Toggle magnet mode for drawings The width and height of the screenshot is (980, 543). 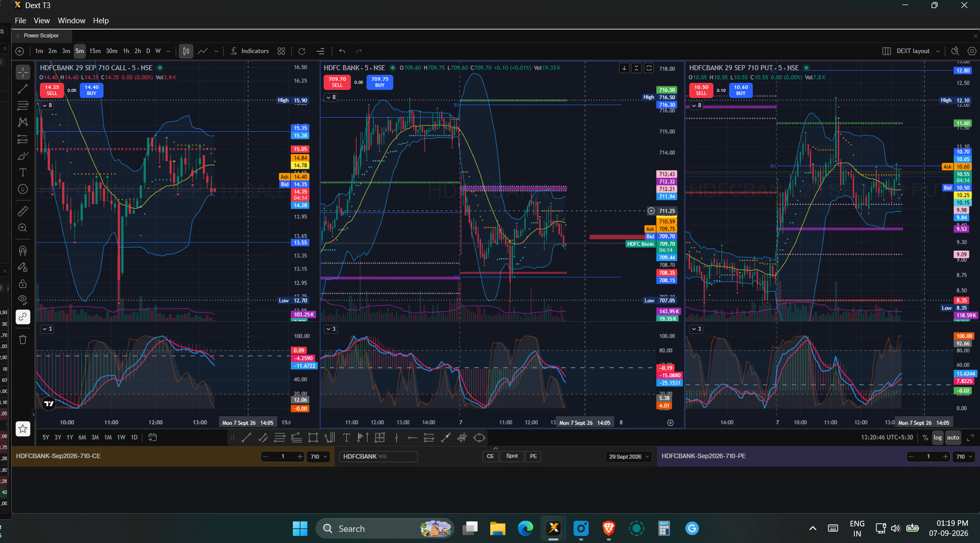coord(23,250)
